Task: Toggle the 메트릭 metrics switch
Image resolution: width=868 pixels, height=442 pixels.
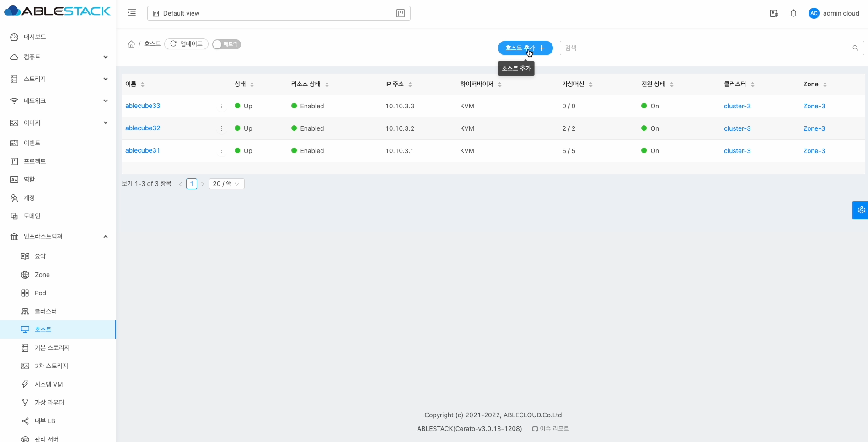Action: point(226,44)
